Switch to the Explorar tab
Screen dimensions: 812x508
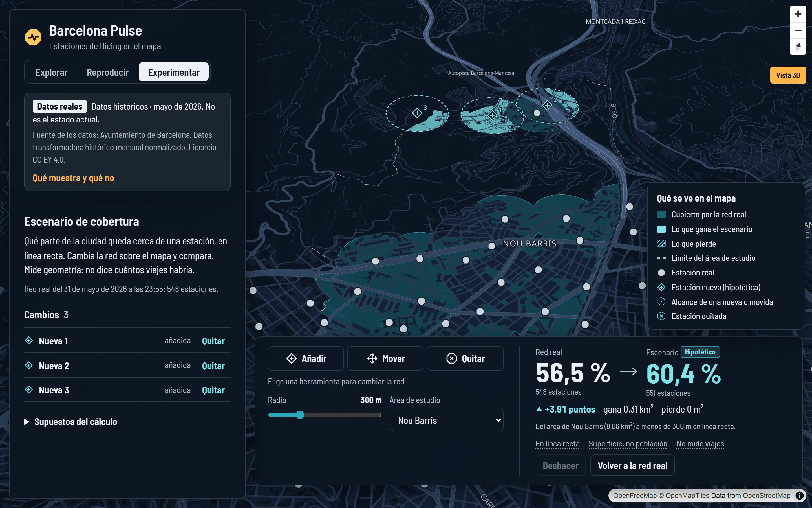coord(51,72)
